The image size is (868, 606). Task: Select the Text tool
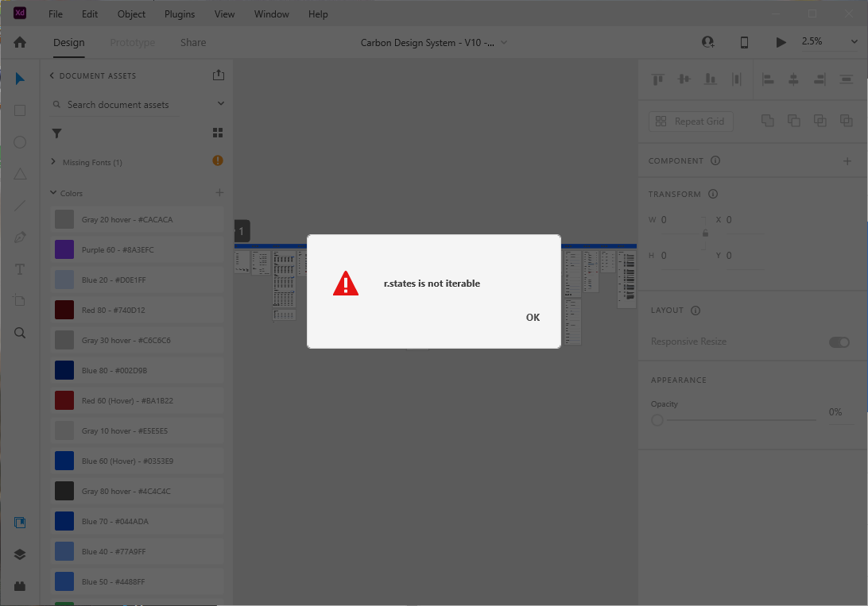[20, 269]
